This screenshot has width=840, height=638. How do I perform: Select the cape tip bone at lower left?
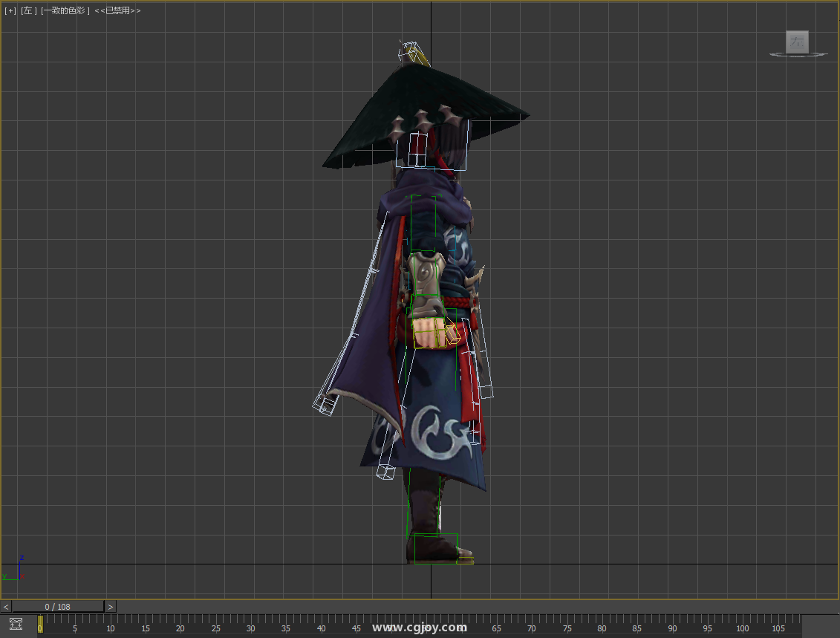tap(325, 404)
